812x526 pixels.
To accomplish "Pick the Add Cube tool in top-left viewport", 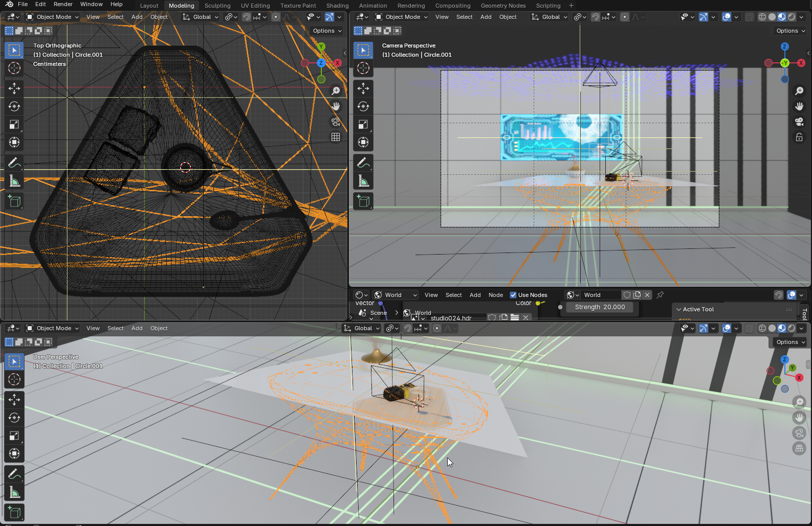I will 14,201.
